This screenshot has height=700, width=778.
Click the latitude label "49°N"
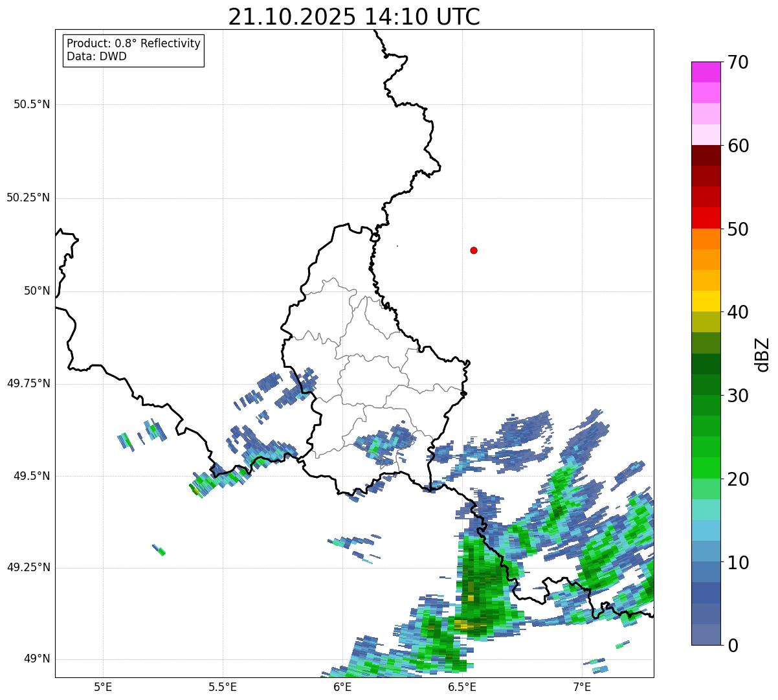[x=37, y=659]
